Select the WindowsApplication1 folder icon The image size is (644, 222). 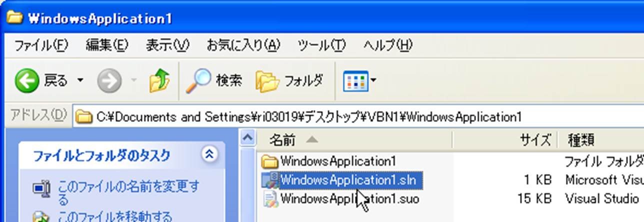click(270, 161)
